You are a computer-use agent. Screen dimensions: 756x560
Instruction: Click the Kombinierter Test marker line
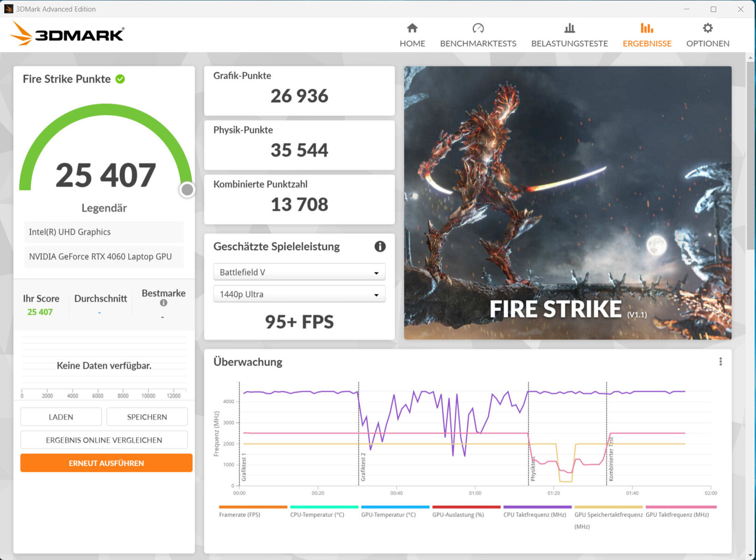point(607,434)
